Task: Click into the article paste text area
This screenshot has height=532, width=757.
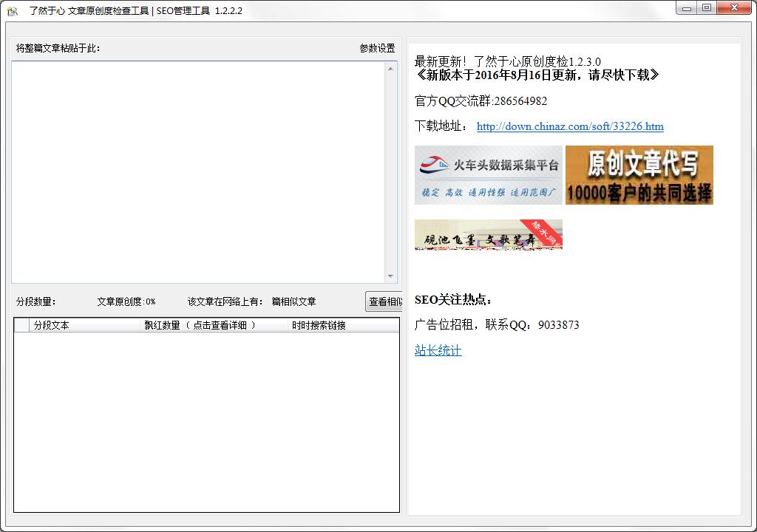Action: click(198, 172)
